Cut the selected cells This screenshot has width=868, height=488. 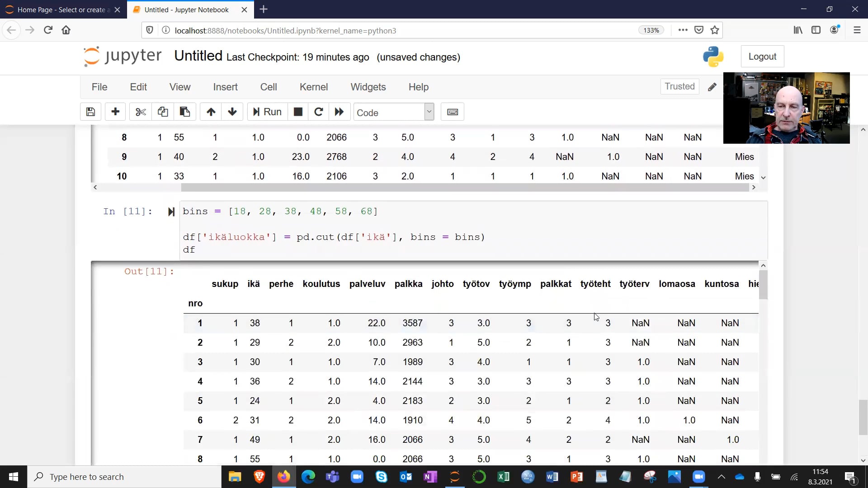[x=140, y=112]
